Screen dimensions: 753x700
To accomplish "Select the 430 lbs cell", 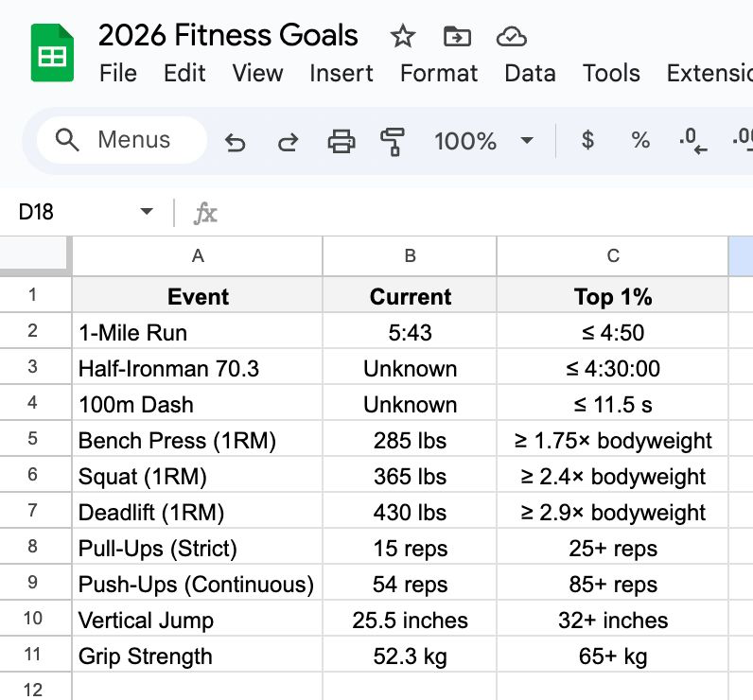I will point(410,511).
